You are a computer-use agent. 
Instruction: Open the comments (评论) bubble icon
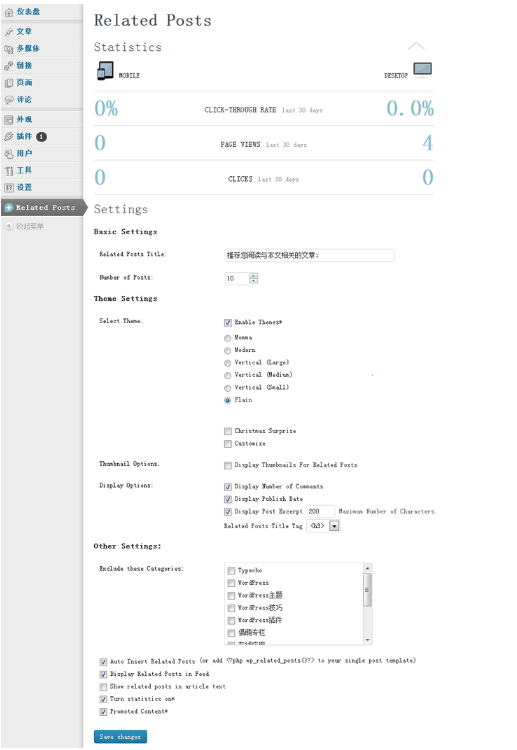coord(9,100)
